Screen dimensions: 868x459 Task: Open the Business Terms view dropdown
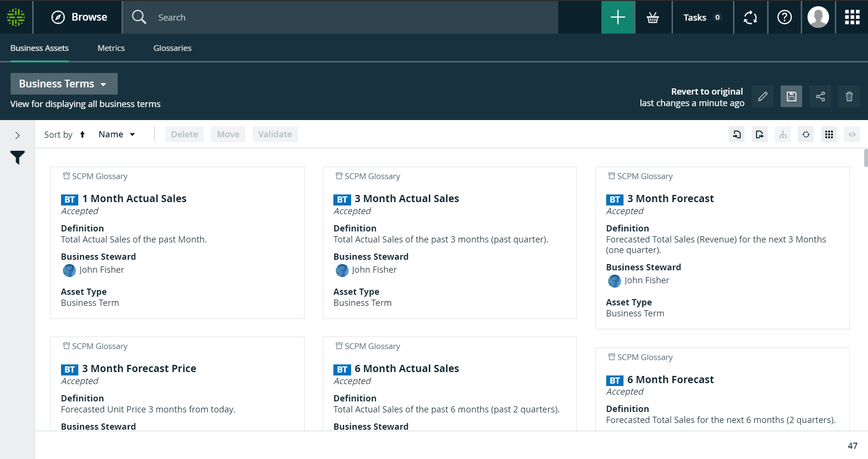pyautogui.click(x=64, y=84)
